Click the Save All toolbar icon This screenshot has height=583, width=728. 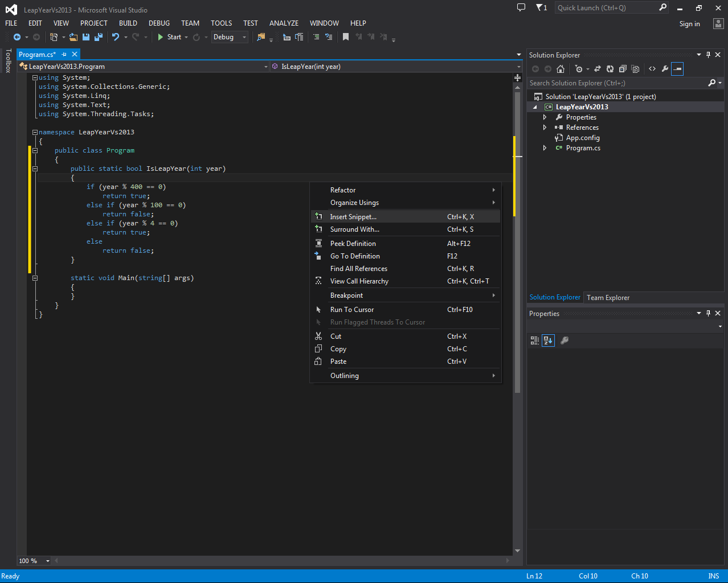click(97, 37)
